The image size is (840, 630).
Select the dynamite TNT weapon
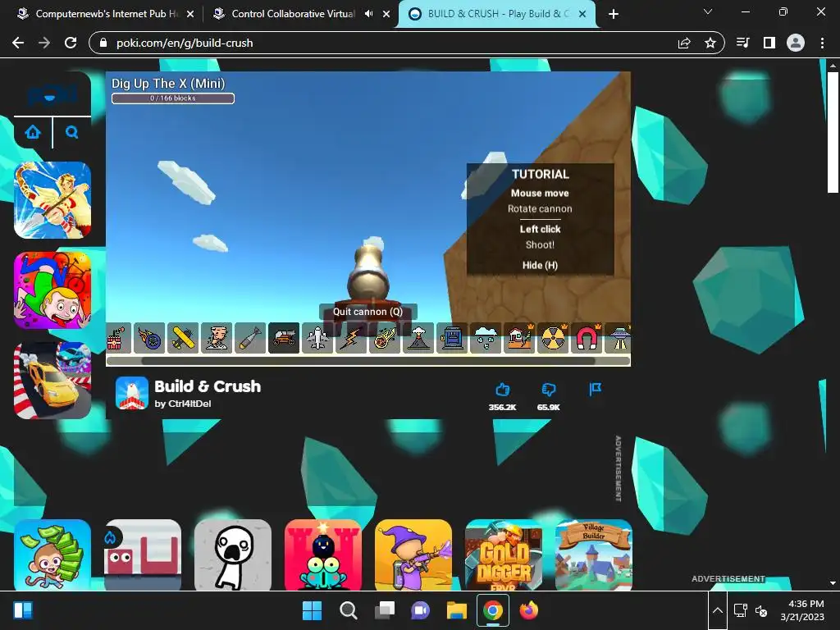point(118,338)
